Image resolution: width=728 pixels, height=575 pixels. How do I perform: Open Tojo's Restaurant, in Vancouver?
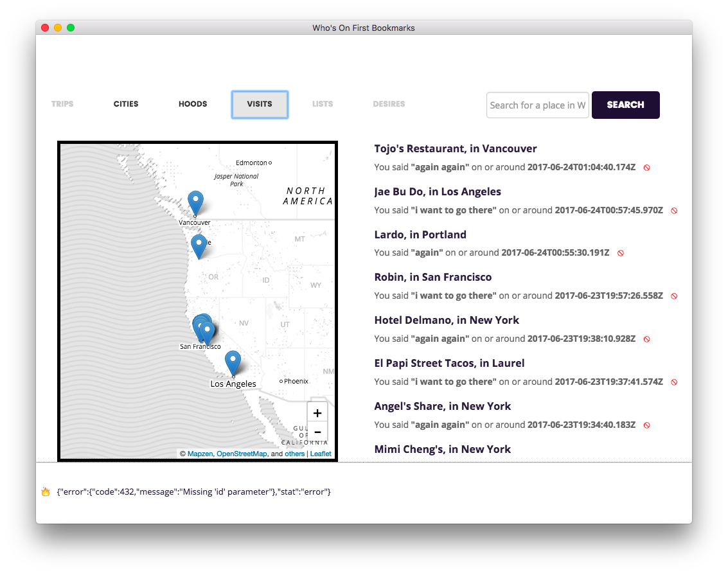coord(456,148)
